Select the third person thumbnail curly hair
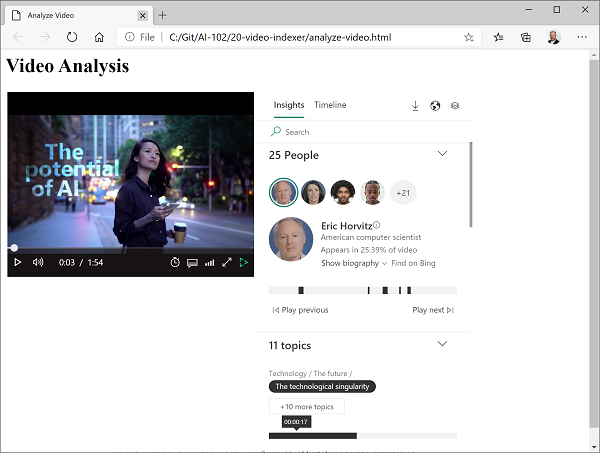Screen dimensions: 600x453 click(x=343, y=192)
